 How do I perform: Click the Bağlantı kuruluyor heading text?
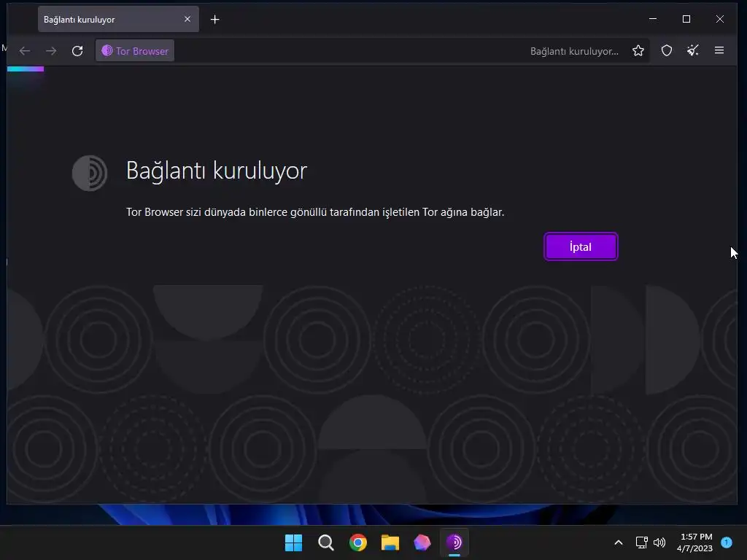(217, 171)
